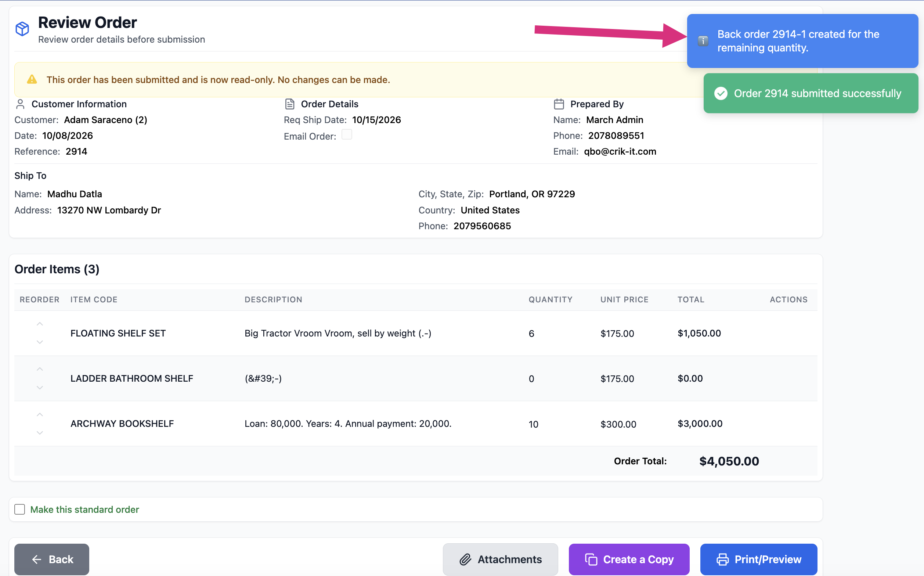The height and width of the screenshot is (576, 924).
Task: Click the blue package icon beside Review Order
Action: point(22,29)
